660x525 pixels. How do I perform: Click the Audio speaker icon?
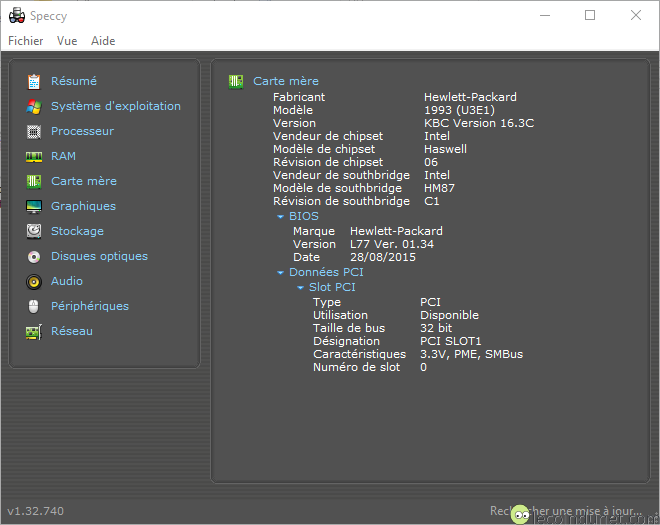click(34, 282)
